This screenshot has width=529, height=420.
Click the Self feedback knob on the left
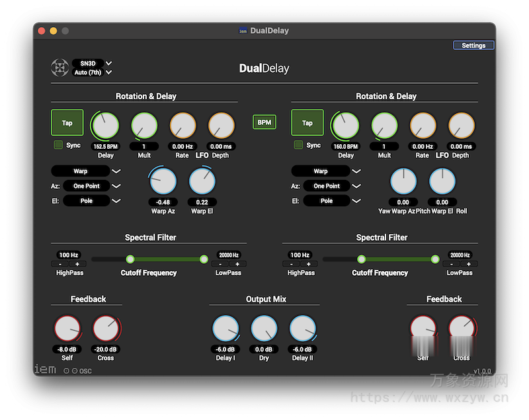(x=67, y=327)
